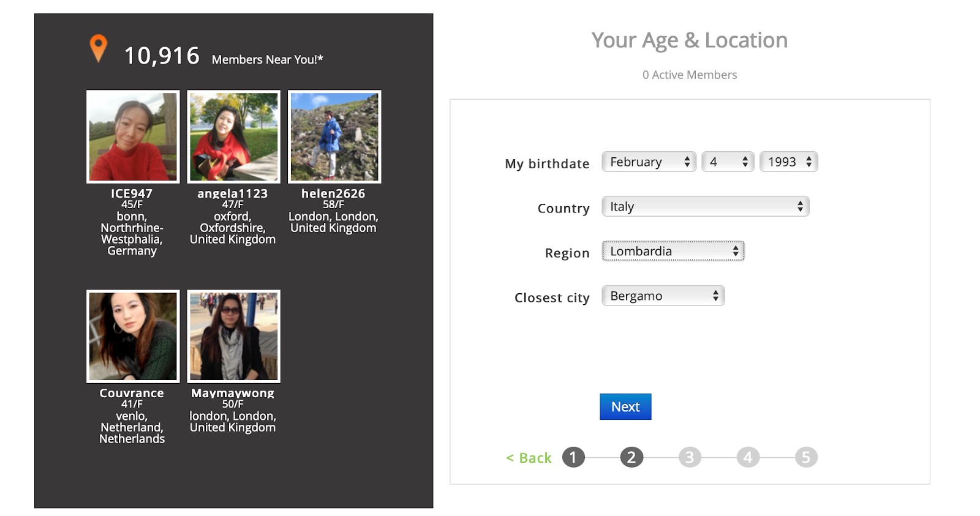This screenshot has width=980, height=516.
Task: Click the username angela1123
Action: [233, 193]
